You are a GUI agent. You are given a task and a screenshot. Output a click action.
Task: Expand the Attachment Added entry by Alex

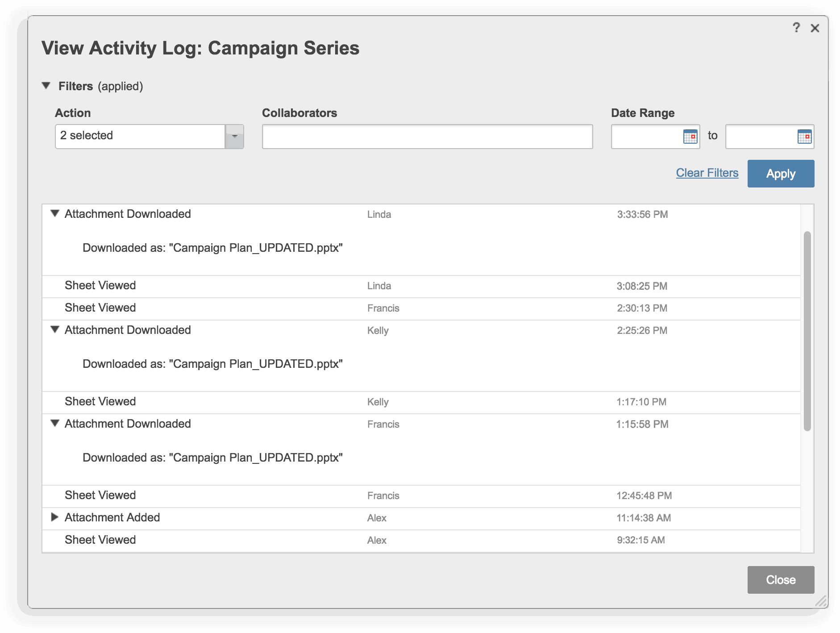click(x=55, y=517)
